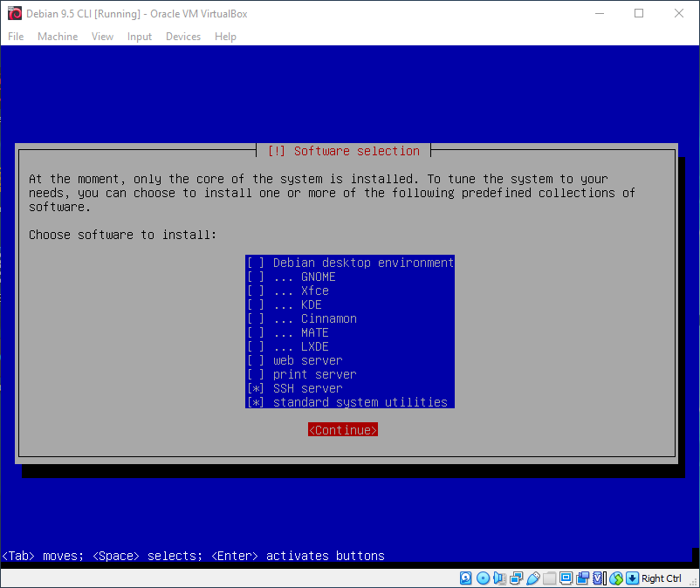This screenshot has height=588, width=700.
Task: Toggle the MATE checkbox
Action: click(x=256, y=332)
